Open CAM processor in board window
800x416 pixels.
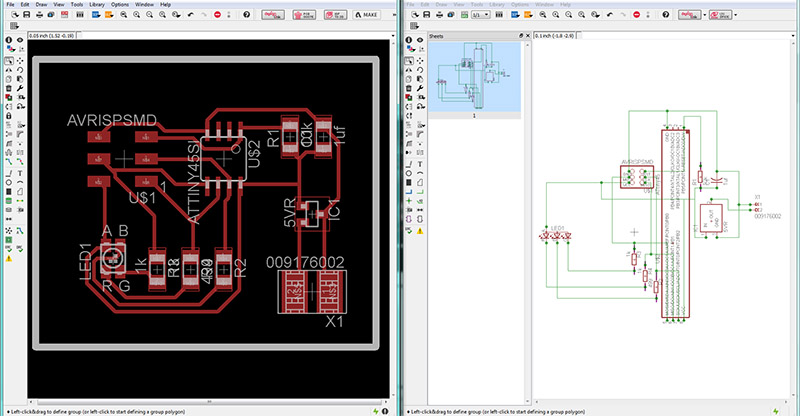coord(51,15)
